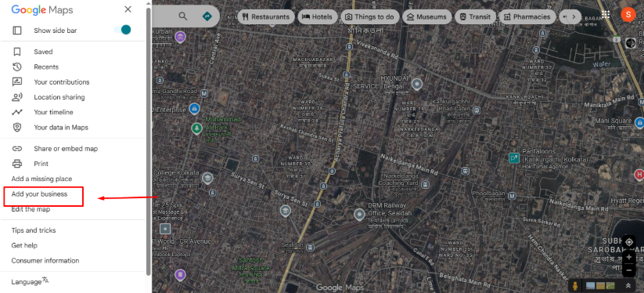Expand the map layers double chevron
The width and height of the screenshot is (644, 293).
628,286
